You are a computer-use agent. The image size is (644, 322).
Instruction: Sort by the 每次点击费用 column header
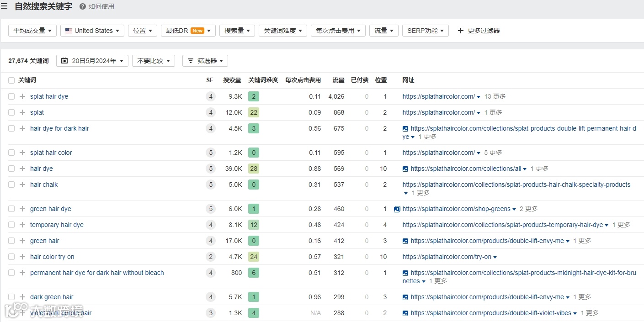(x=303, y=80)
